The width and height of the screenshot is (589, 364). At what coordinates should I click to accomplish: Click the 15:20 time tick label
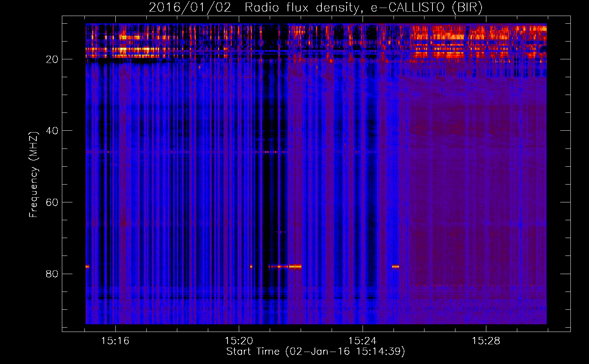(239, 341)
